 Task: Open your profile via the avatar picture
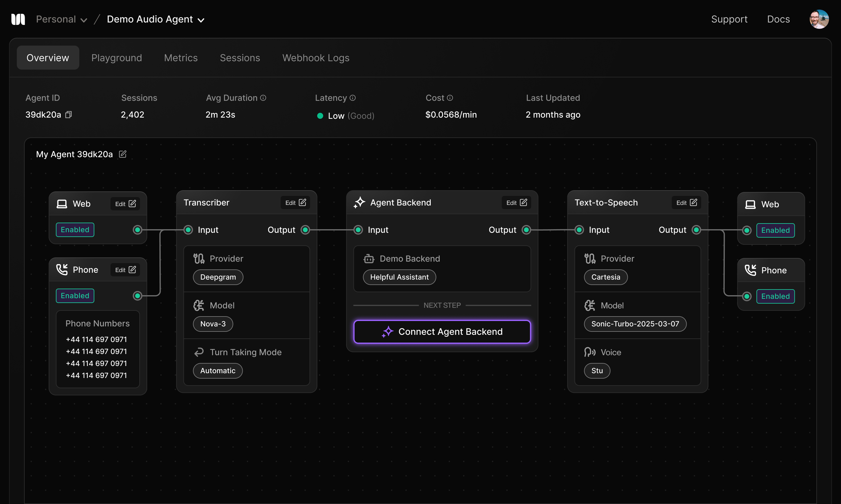(819, 19)
